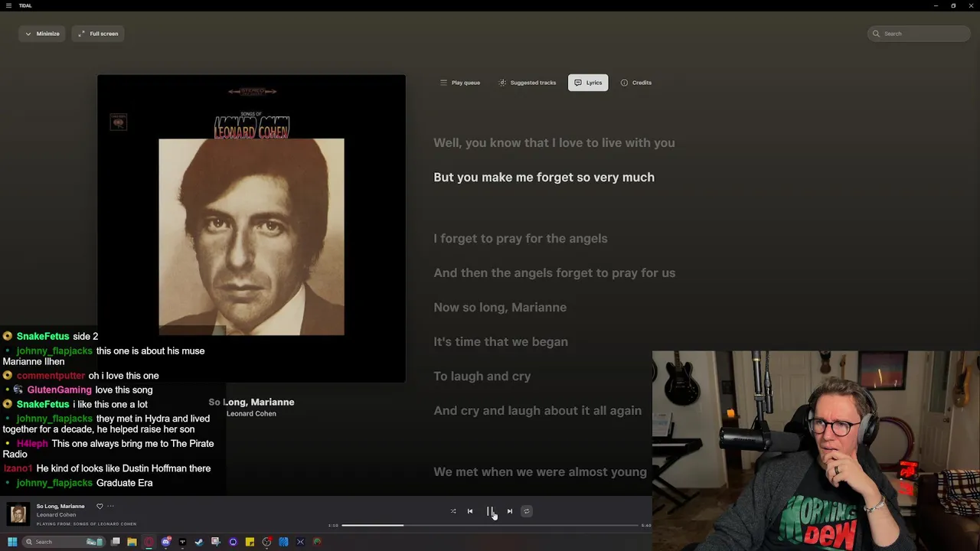Jump to lyric 'And then the angels forget to pray for us'
The image size is (980, 551).
tap(554, 272)
